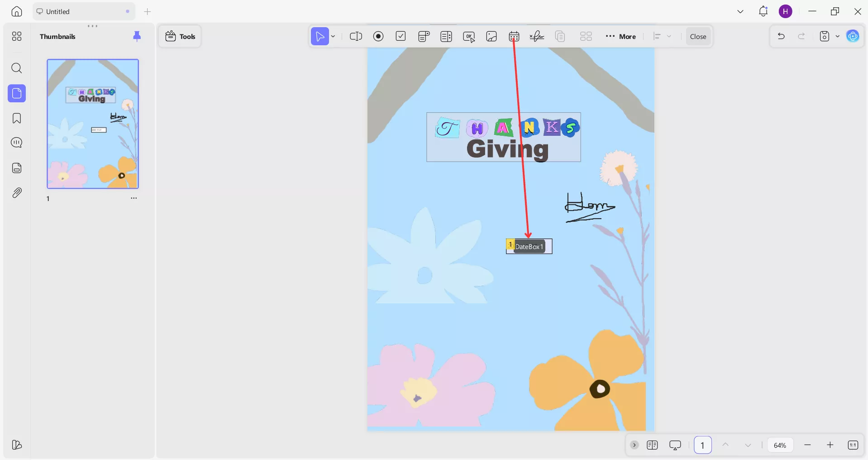Image resolution: width=868 pixels, height=460 pixels.
Task: Open the Tools menu button
Action: tap(180, 36)
